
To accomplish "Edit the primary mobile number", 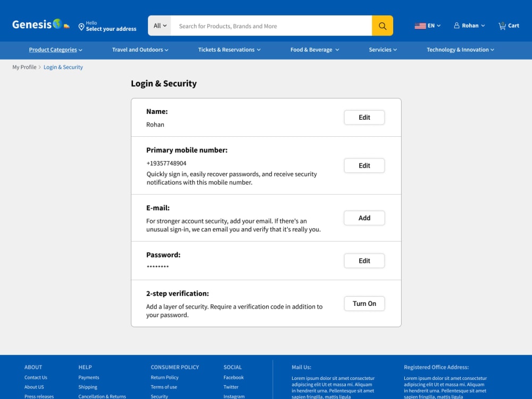I will coord(364,165).
